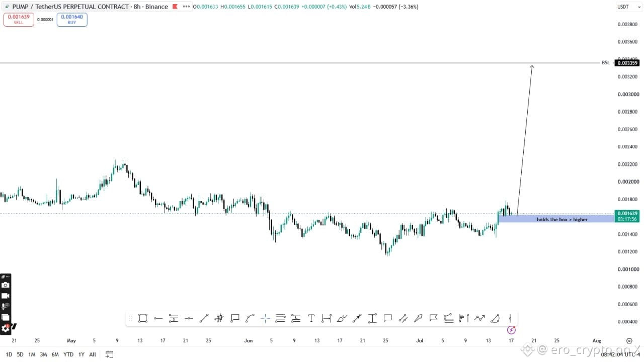Screen dimensions: 644x362
Task: Switch the range to 5D
Action: click(x=20, y=354)
